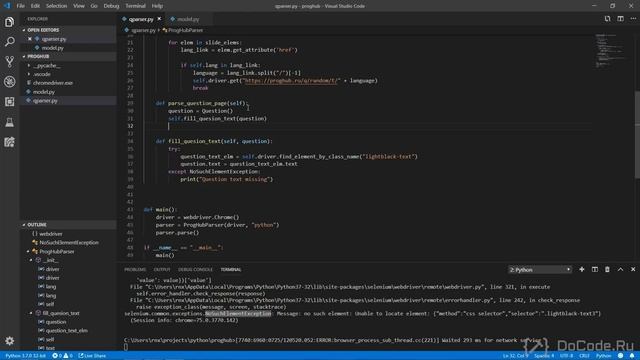The height and width of the screenshot is (360, 640).
Task: Open the Explorer view in activity bar
Action: [x=9, y=22]
